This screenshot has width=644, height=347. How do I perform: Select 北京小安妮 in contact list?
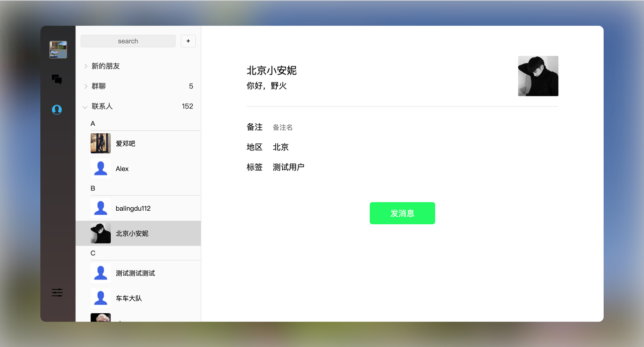pos(138,233)
